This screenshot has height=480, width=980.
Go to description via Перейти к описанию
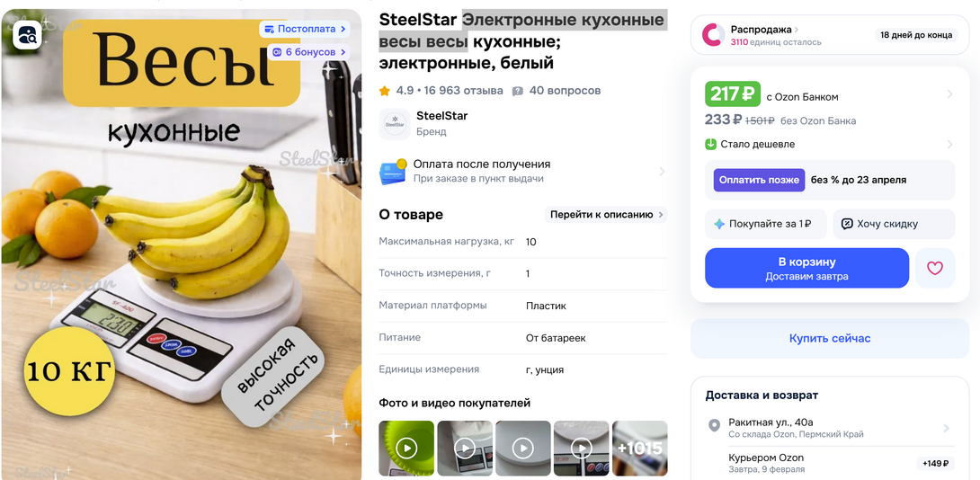pos(606,214)
